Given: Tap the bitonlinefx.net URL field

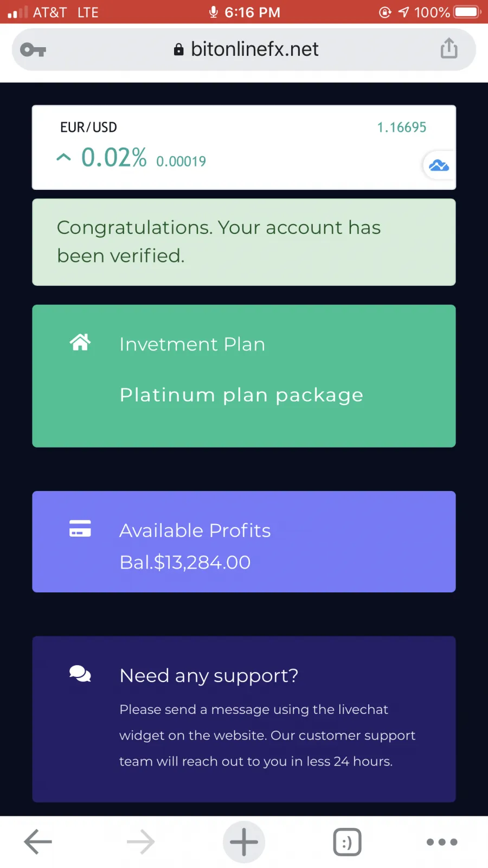Looking at the screenshot, I should 244,49.
